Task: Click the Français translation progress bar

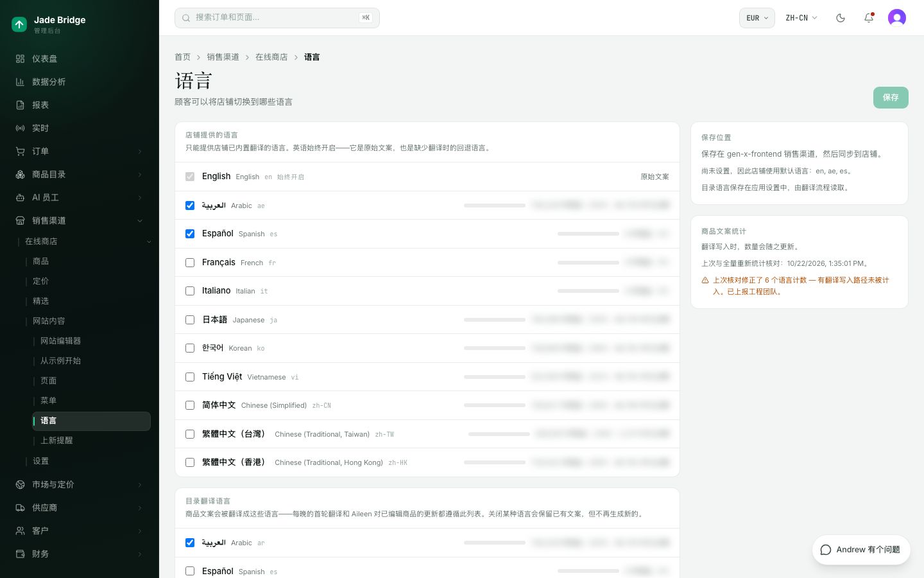Action: (x=588, y=263)
